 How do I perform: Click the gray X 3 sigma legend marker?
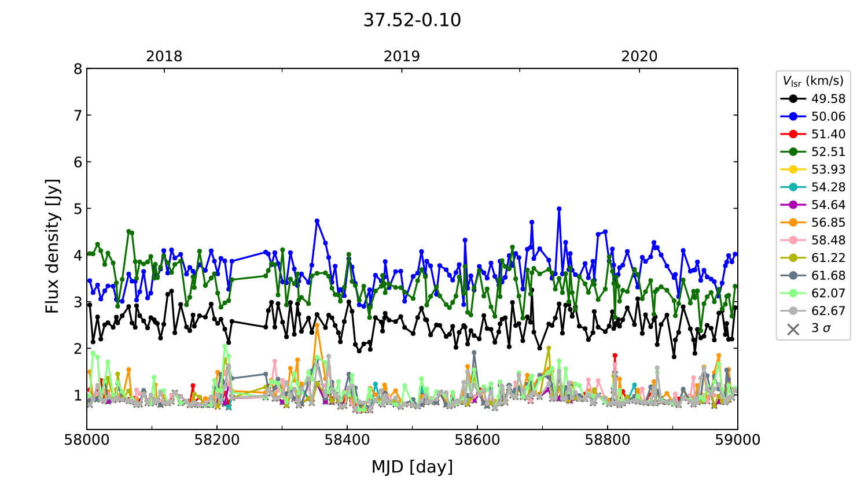tap(793, 328)
